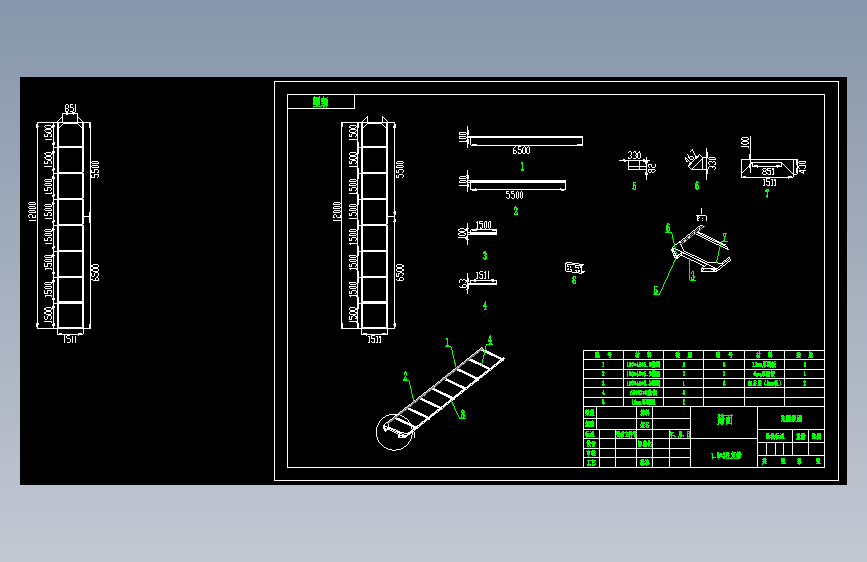The width and height of the screenshot is (867, 562).
Task: Click the 6500 dimension under the part 1 bar
Action: (x=521, y=150)
